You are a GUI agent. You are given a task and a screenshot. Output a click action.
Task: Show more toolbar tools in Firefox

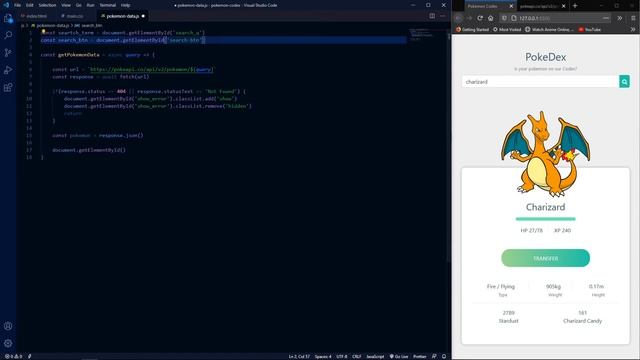[x=620, y=18]
